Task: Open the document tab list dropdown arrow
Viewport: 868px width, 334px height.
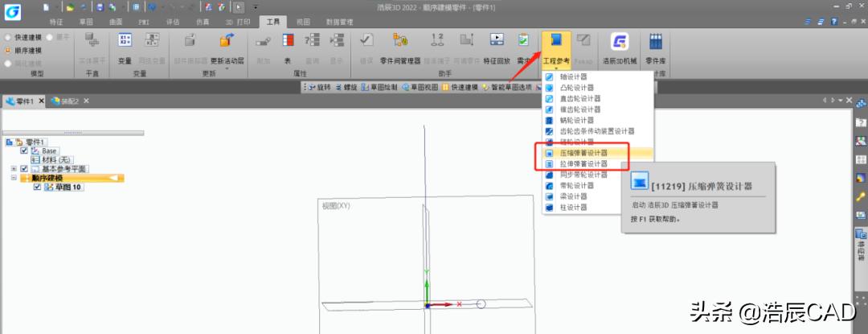Action: [x=841, y=101]
